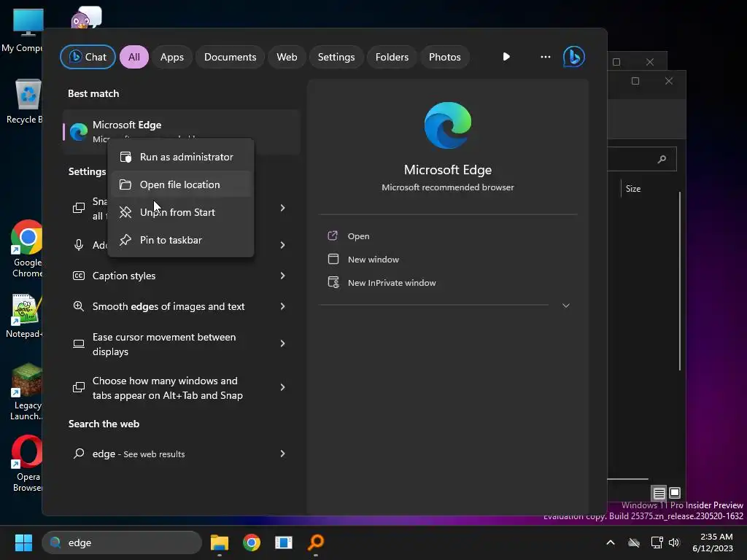The image size is (747, 560).
Task: Switch to the Documents filter tab
Action: click(x=230, y=57)
